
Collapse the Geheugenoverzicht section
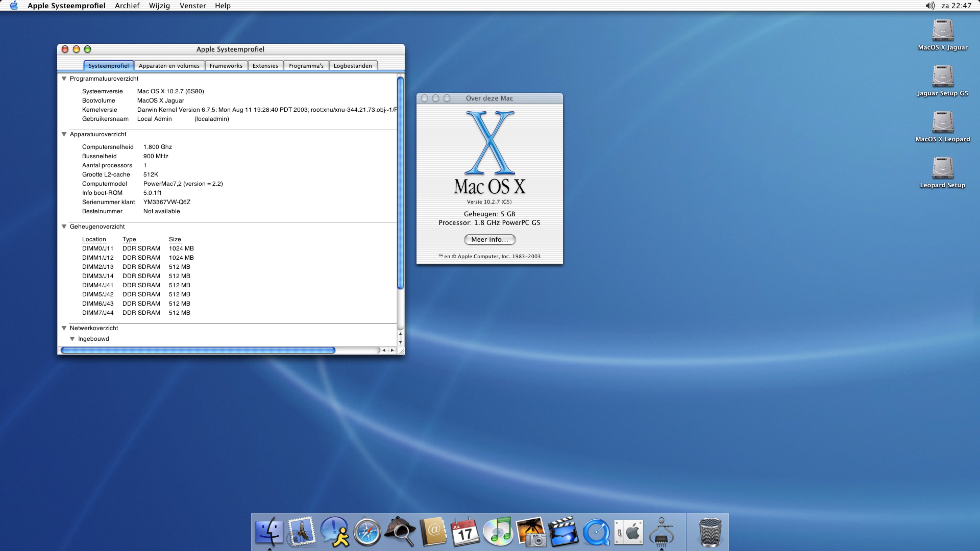pyautogui.click(x=64, y=227)
